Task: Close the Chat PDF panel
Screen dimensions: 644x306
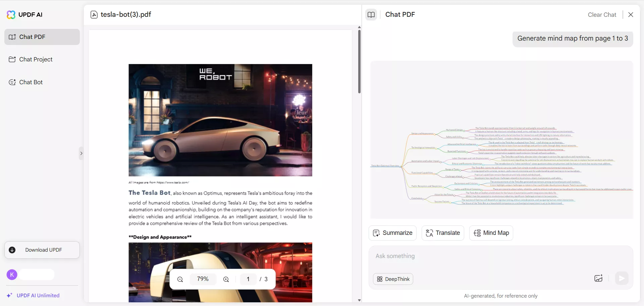Action: (x=631, y=15)
